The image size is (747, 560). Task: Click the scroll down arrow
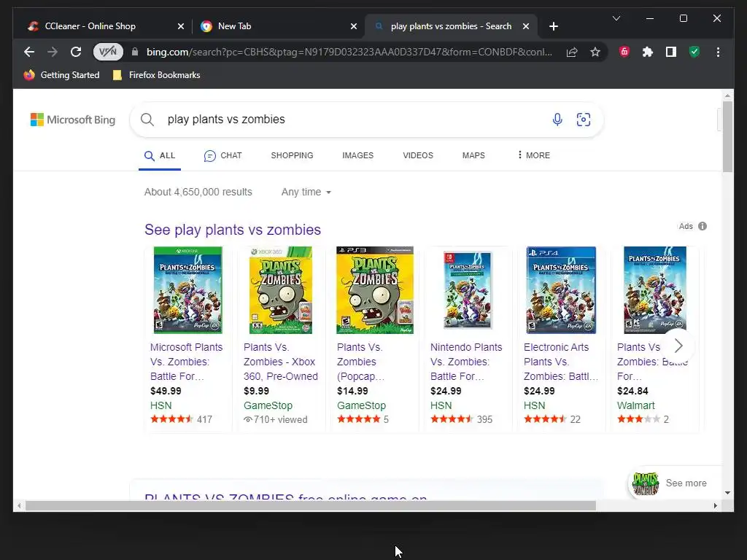coord(727,493)
